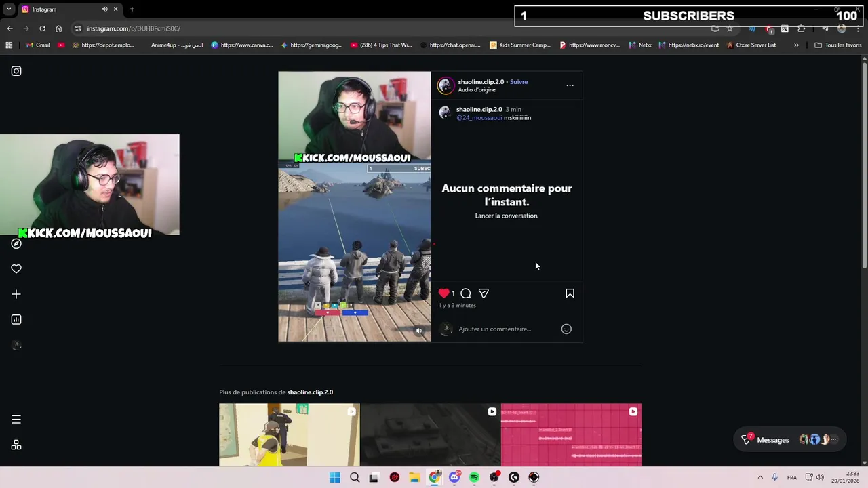Image resolution: width=868 pixels, height=488 pixels.
Task: Open File Explorer from taskbar
Action: click(414, 478)
